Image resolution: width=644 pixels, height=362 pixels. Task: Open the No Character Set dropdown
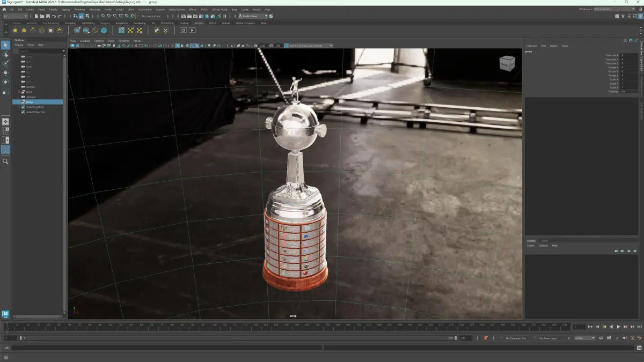click(x=516, y=338)
